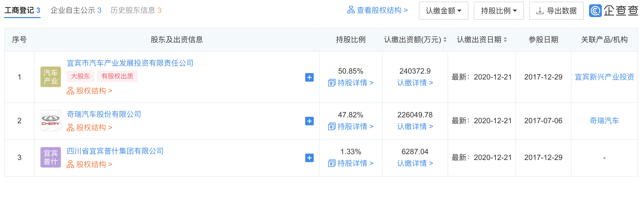Viewport: 644px width, 200px height.
Task: Open 奇瑞汽车 related product link
Action: (x=605, y=121)
